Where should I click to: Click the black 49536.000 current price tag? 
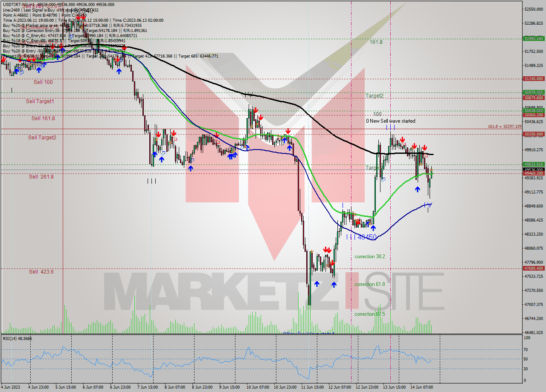click(534, 169)
